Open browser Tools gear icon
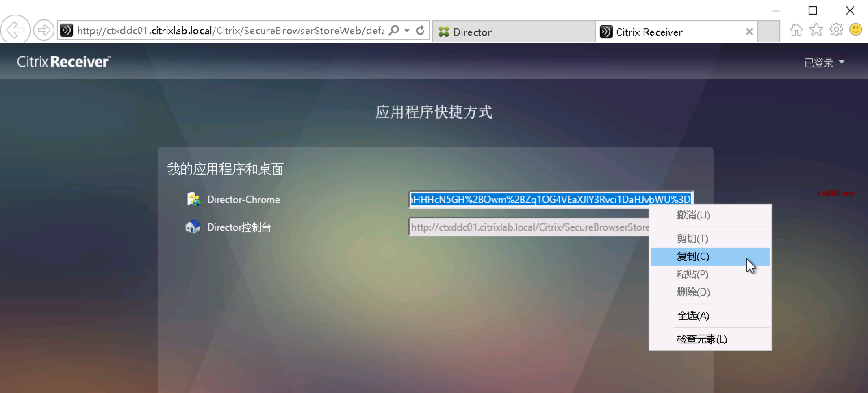 tap(836, 30)
